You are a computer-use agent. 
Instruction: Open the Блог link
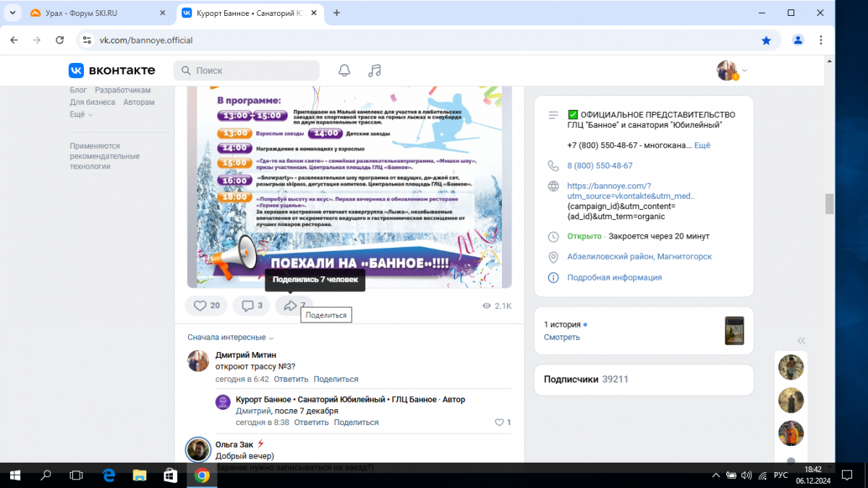pos(78,90)
